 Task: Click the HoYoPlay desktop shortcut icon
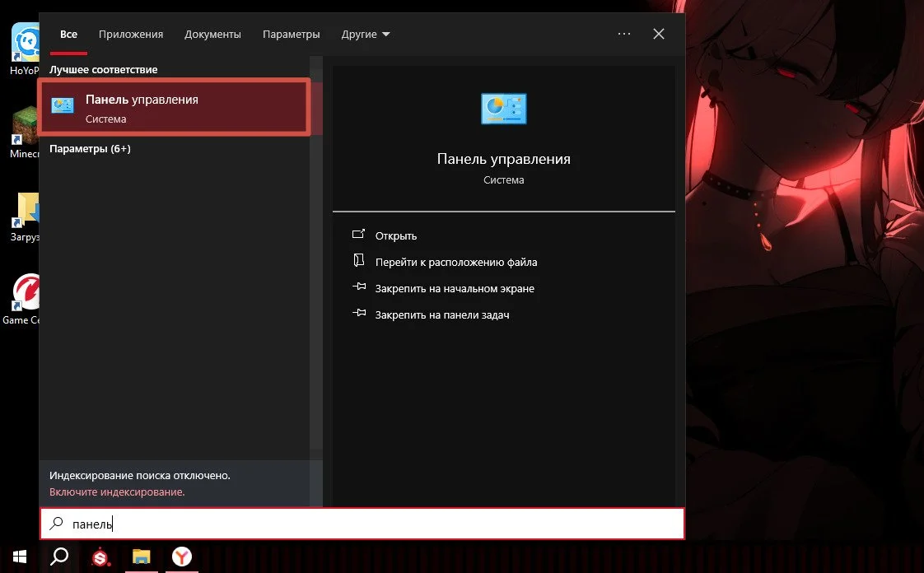click(26, 42)
